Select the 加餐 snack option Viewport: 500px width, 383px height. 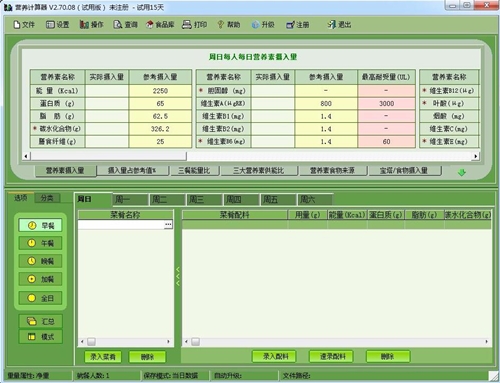[x=40, y=279]
